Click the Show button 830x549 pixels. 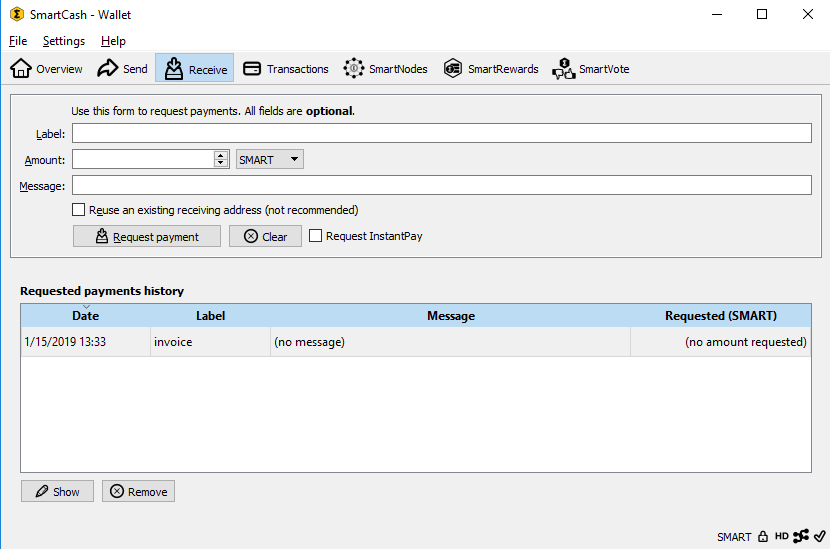[x=57, y=491]
